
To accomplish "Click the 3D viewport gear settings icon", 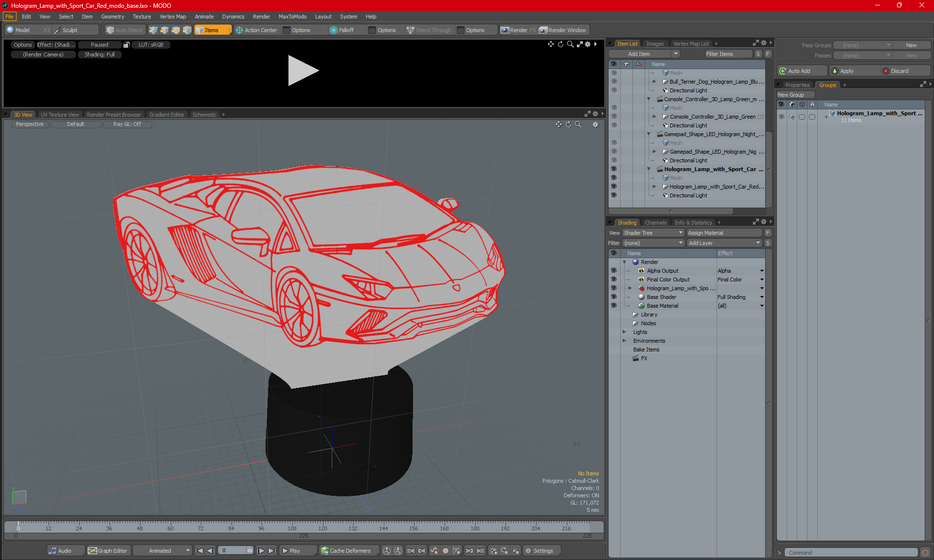I will [x=595, y=124].
